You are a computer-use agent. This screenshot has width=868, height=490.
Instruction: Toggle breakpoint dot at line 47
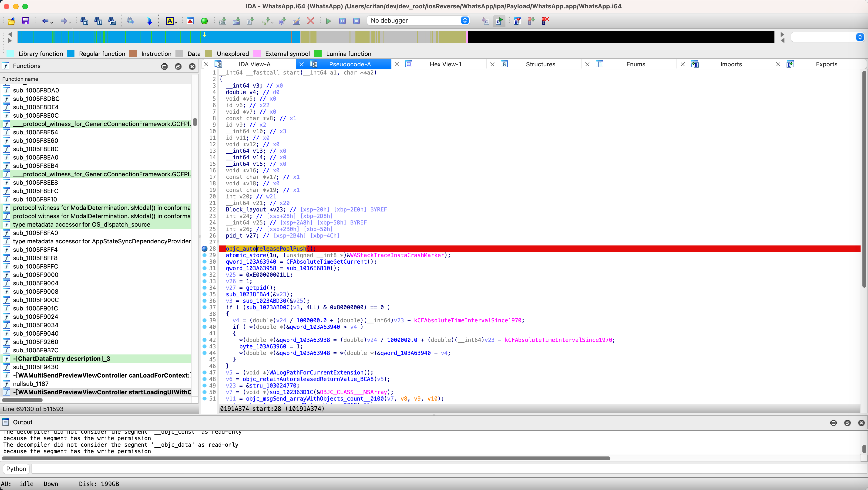click(204, 373)
